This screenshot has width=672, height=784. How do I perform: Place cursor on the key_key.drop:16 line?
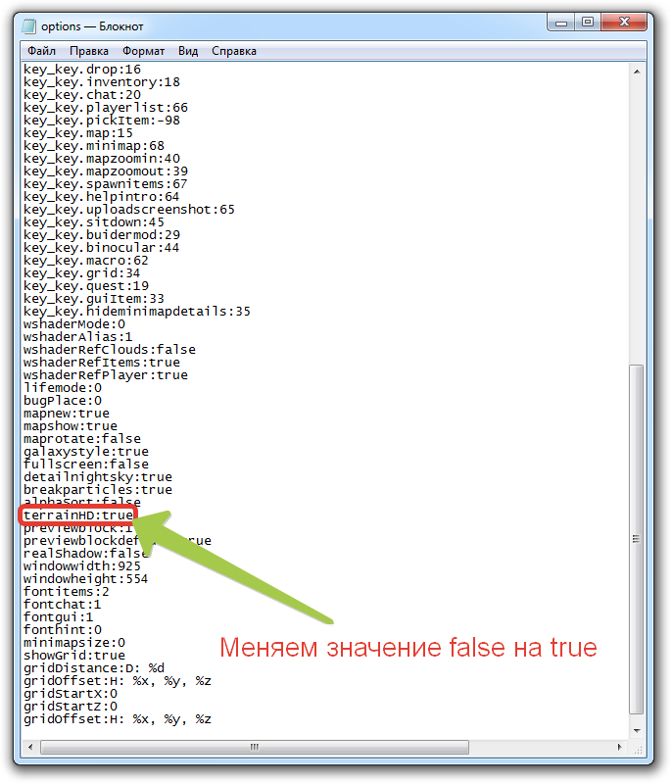click(82, 70)
